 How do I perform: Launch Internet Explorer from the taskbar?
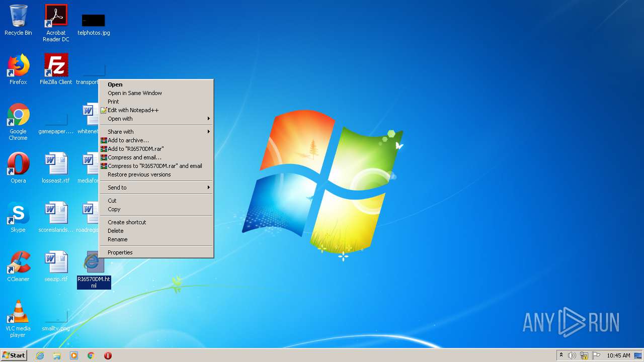click(x=40, y=355)
